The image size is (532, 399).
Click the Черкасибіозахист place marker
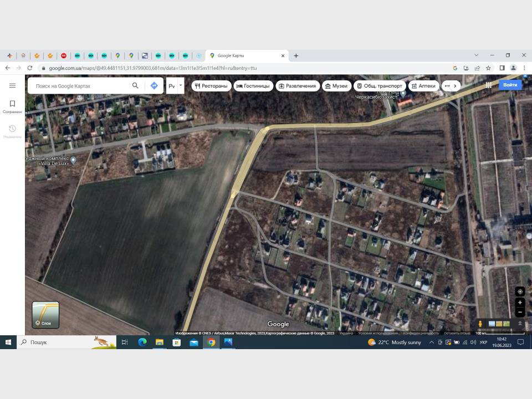tap(403, 93)
